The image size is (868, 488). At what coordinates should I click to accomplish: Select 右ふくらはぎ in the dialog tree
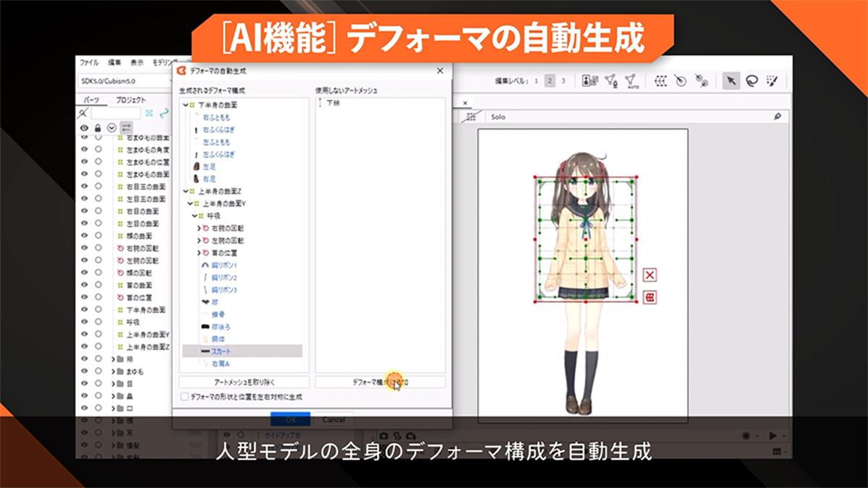[x=218, y=129]
